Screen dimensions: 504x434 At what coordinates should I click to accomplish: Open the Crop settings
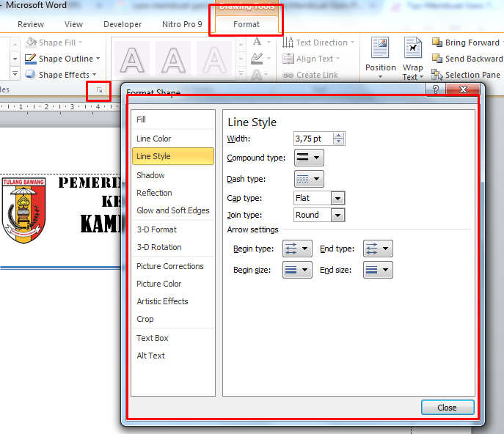coord(173,319)
